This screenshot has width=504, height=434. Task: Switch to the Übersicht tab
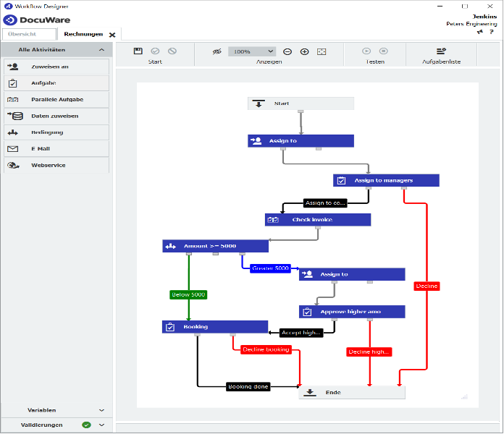click(29, 34)
